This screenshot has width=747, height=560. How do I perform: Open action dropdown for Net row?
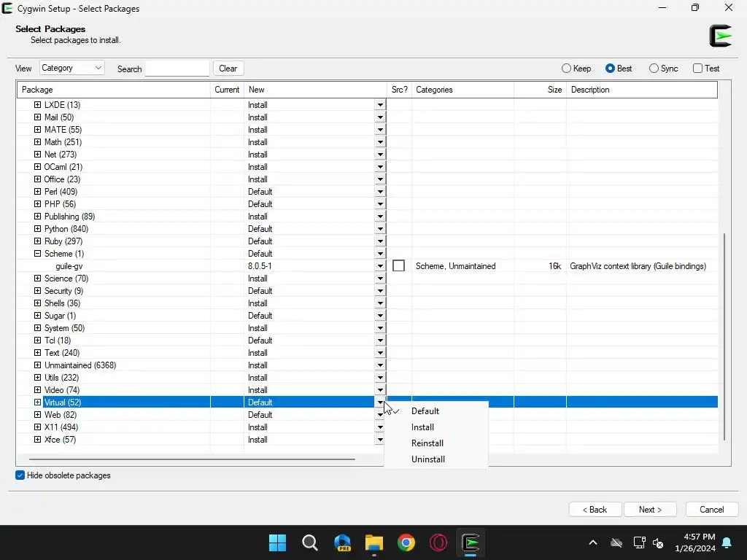click(380, 155)
